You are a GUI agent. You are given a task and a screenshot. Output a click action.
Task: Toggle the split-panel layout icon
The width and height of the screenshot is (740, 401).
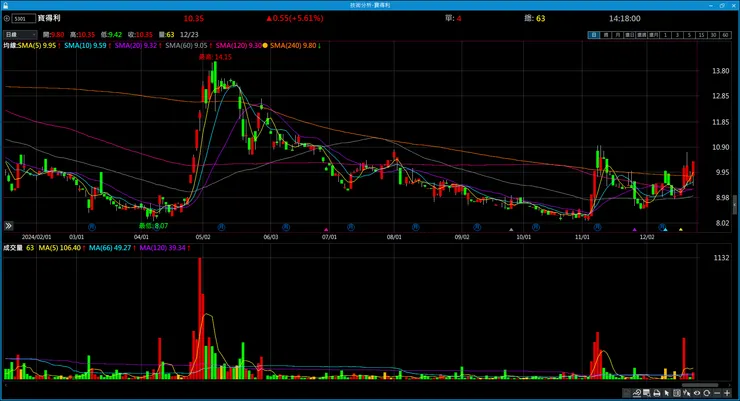point(677,393)
